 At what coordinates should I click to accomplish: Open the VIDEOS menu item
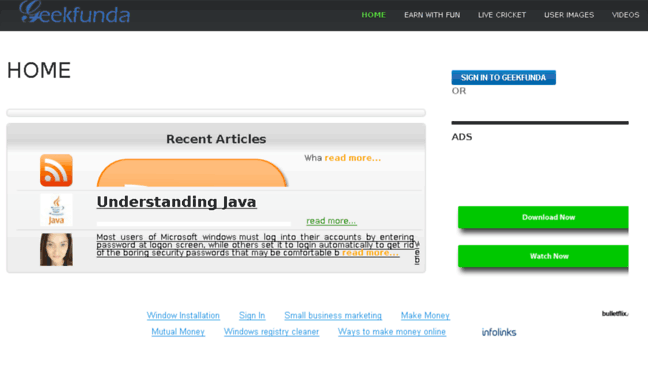tap(625, 15)
